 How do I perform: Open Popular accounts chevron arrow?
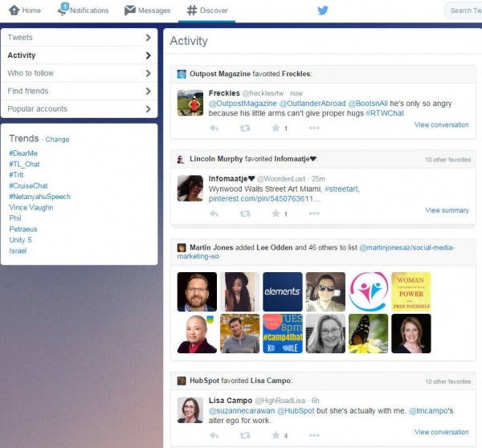point(148,108)
